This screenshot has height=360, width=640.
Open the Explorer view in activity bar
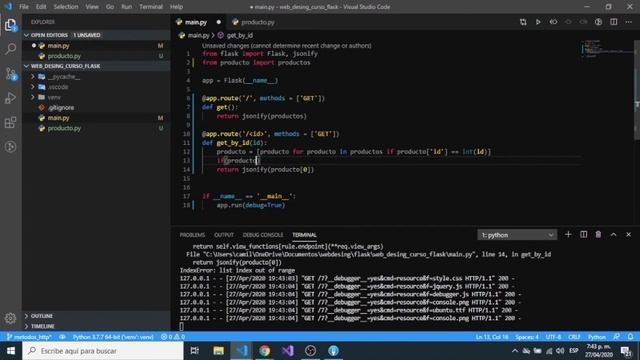point(11,25)
